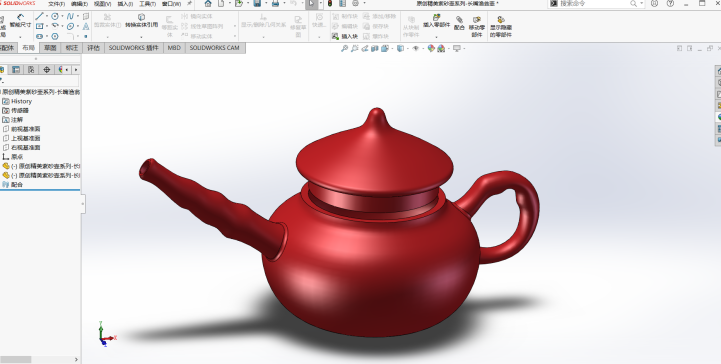Screen dimensions: 721x364
Task: Click the Zoom to Fit icon
Action: pyautogui.click(x=344, y=48)
